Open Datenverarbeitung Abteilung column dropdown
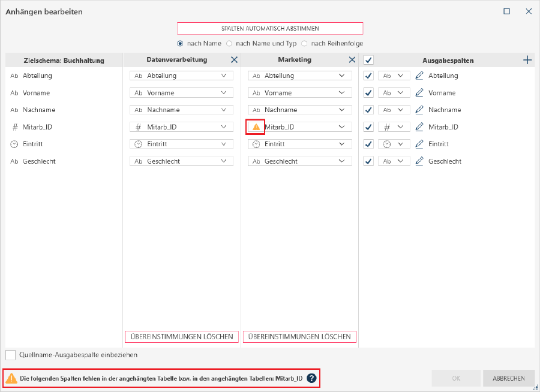The width and height of the screenshot is (540, 392). 224,76
